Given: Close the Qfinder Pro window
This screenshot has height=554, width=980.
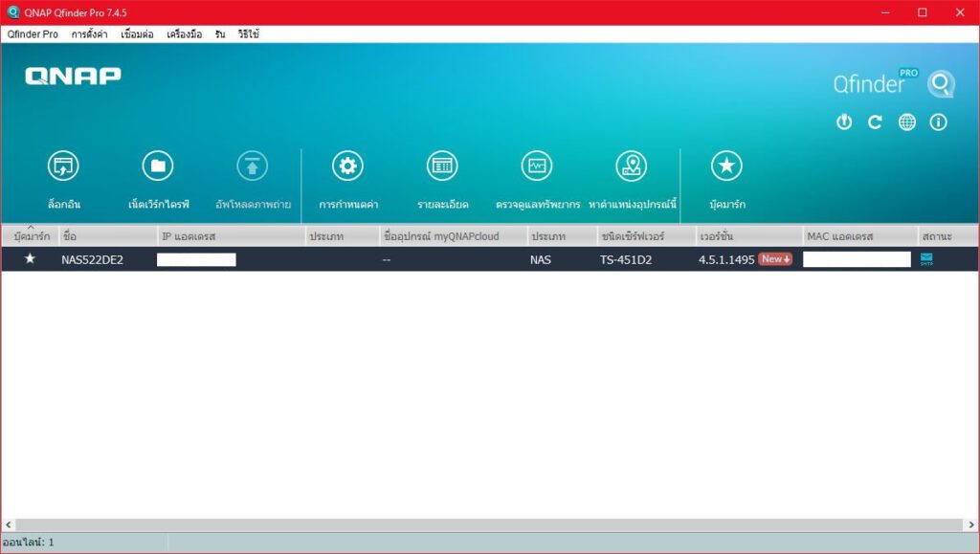Looking at the screenshot, I should (960, 12).
